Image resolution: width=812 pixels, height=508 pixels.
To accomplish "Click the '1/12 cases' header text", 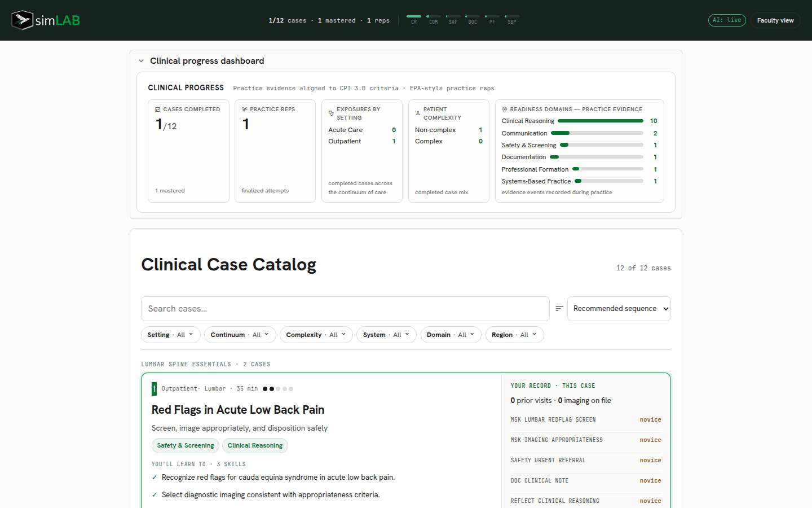I will point(288,20).
